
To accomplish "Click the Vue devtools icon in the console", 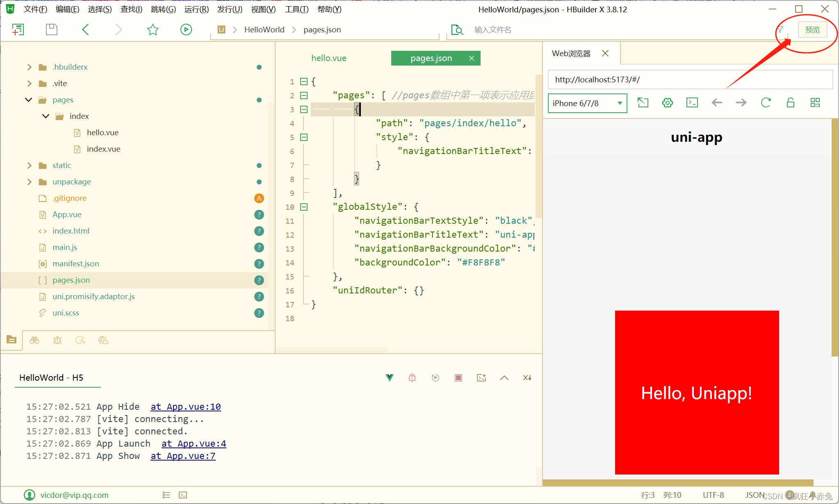I will coord(390,378).
